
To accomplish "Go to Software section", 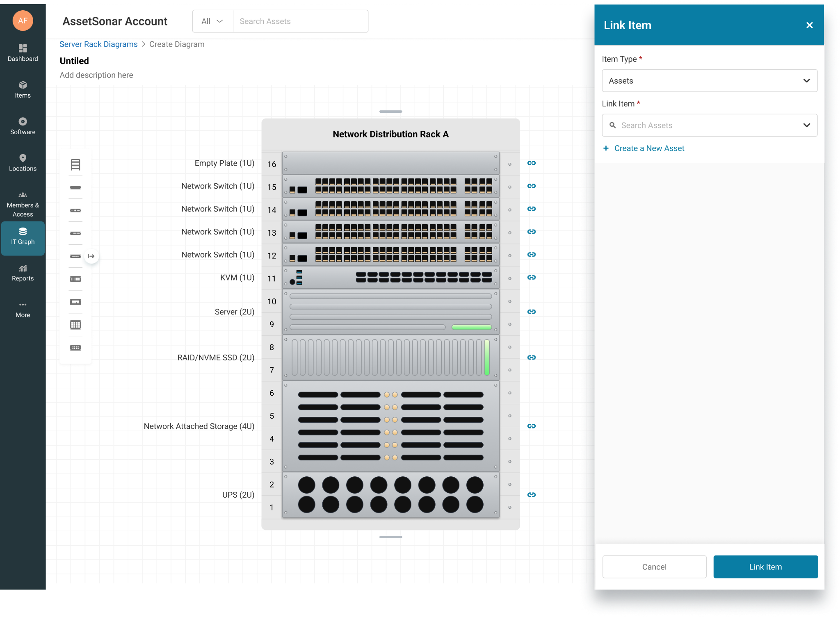I will click(x=23, y=126).
